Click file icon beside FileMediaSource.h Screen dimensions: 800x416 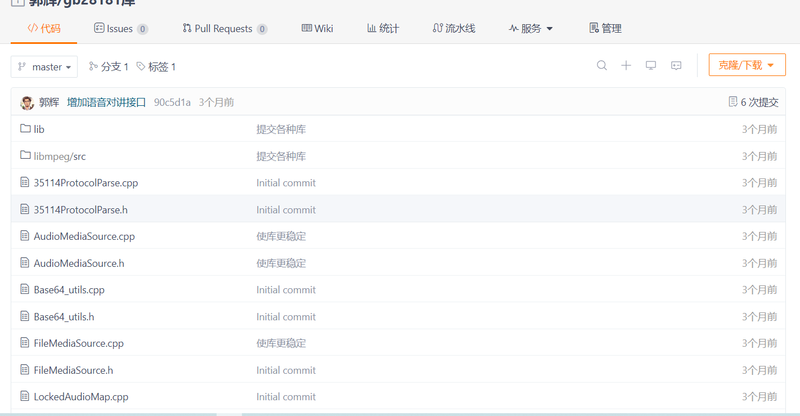24,370
